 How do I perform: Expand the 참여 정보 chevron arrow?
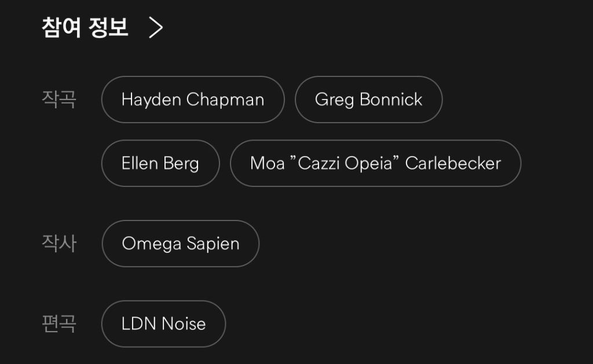155,27
